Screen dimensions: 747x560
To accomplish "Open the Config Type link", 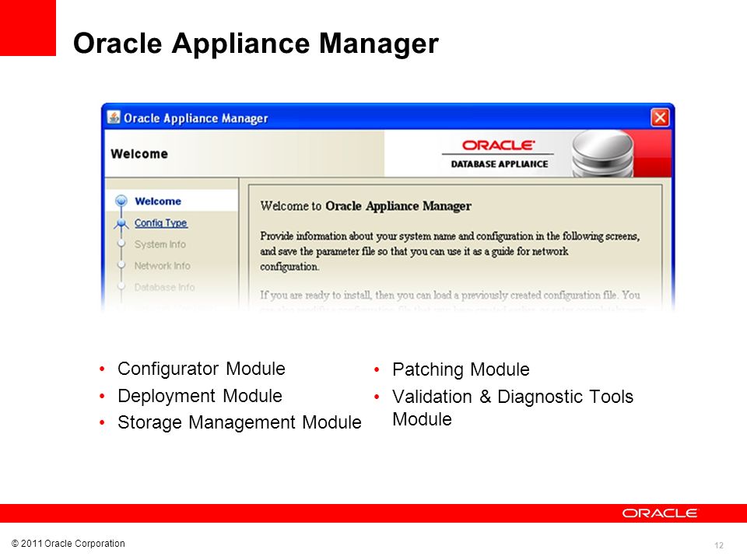I will pyautogui.click(x=160, y=223).
